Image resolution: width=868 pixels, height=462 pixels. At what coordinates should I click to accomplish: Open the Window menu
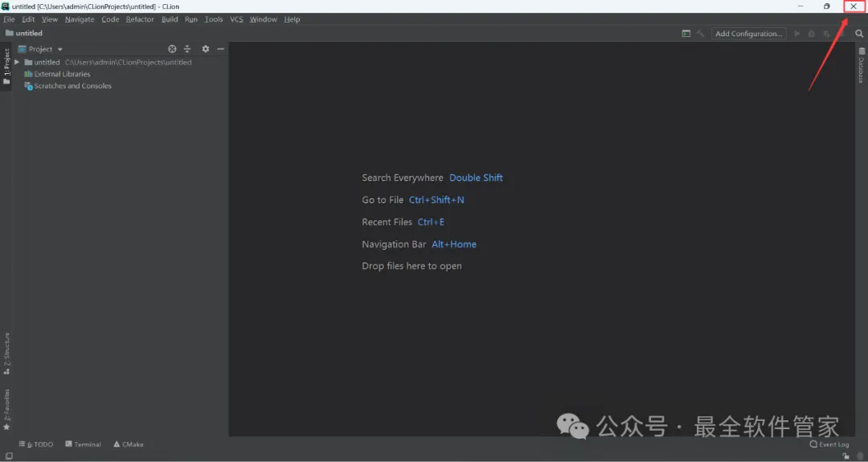(x=263, y=19)
